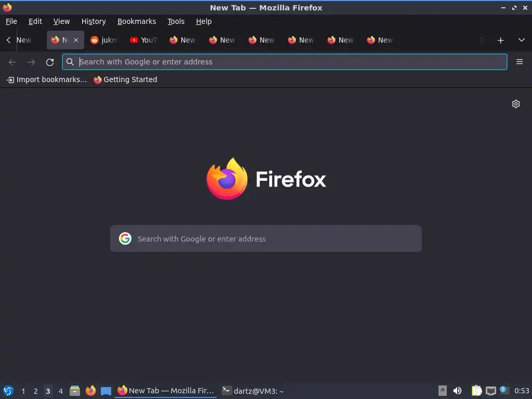Open the Edit menu
The width and height of the screenshot is (532, 399).
pyautogui.click(x=35, y=21)
